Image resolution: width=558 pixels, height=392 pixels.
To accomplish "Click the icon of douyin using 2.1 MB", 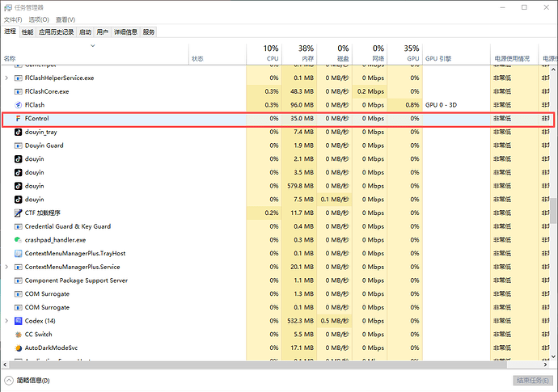I will (x=18, y=159).
